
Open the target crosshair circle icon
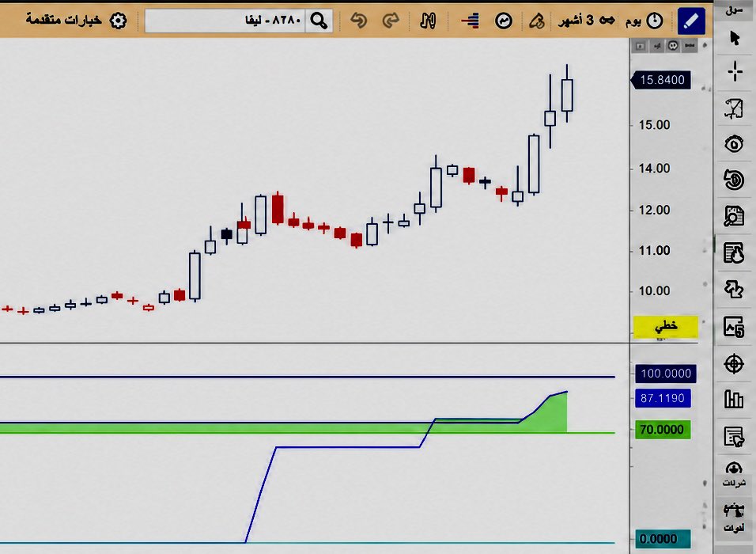click(734, 363)
